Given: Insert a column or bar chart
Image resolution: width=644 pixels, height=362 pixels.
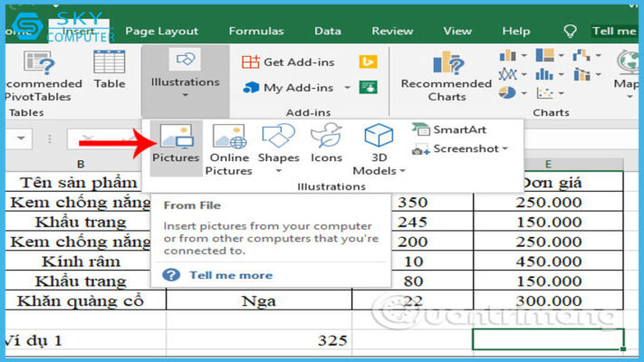Looking at the screenshot, I should (x=512, y=55).
